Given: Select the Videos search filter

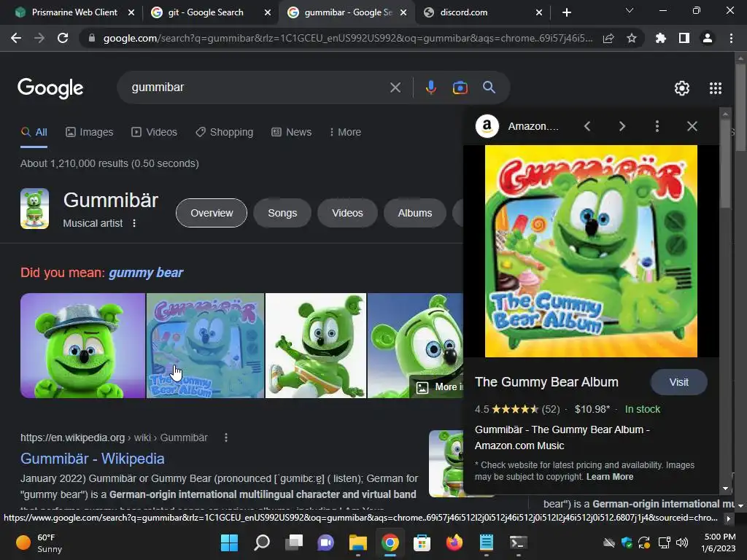Looking at the screenshot, I should pyautogui.click(x=155, y=132).
